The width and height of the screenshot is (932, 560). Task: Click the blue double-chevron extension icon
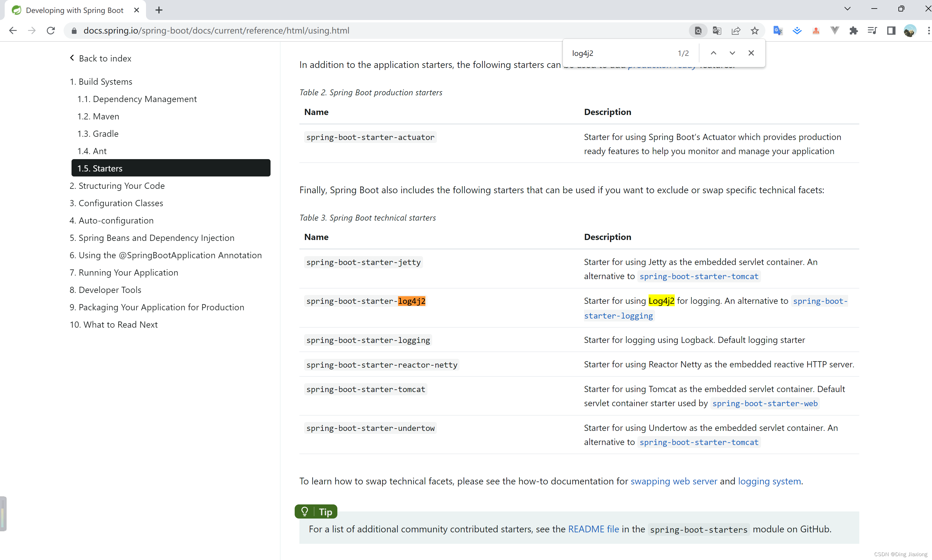point(797,31)
